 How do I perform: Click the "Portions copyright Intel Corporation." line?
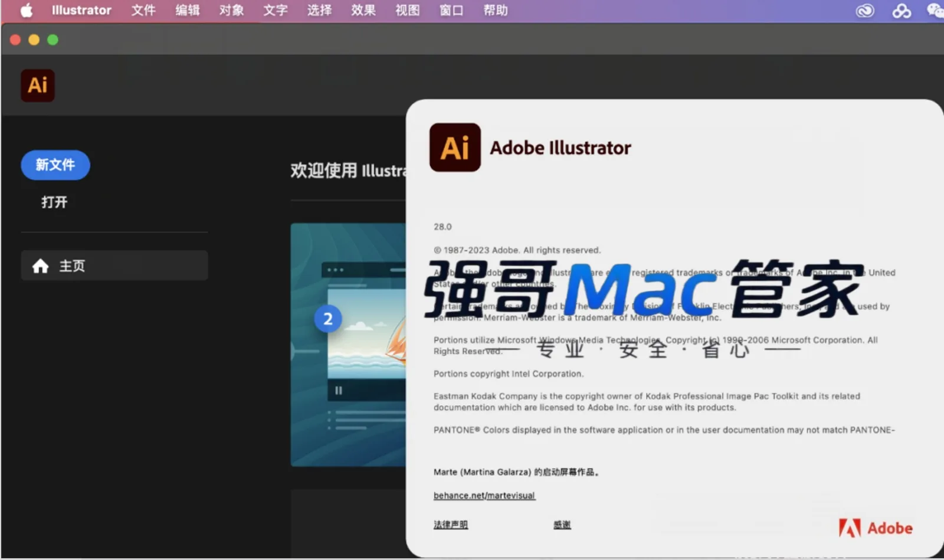pos(509,374)
